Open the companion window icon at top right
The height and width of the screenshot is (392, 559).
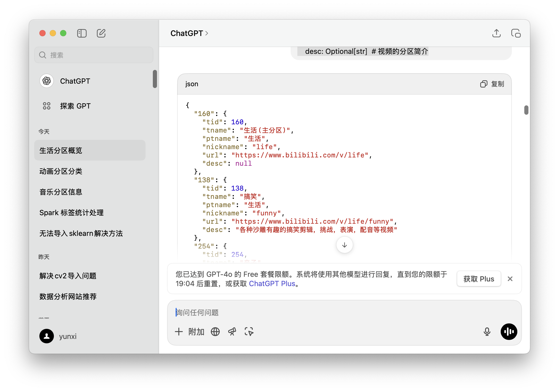(515, 33)
